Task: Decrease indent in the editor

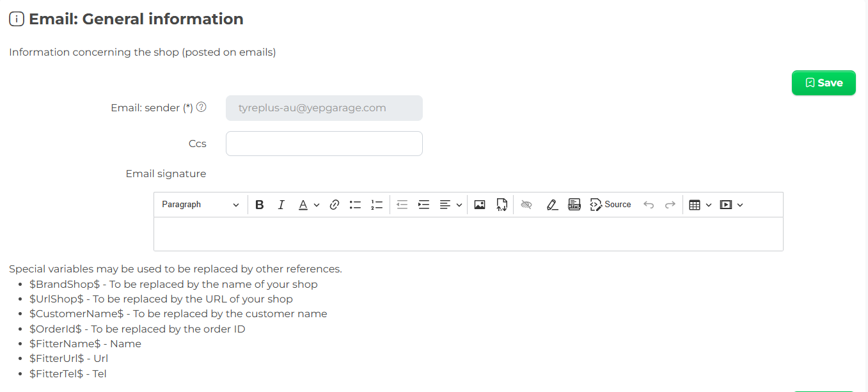Action: tap(402, 205)
